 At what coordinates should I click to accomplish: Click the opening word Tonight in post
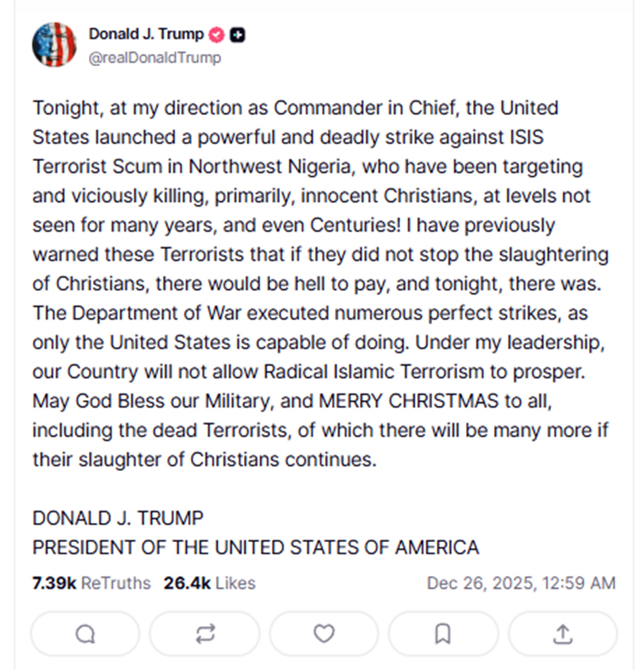pos(67,108)
